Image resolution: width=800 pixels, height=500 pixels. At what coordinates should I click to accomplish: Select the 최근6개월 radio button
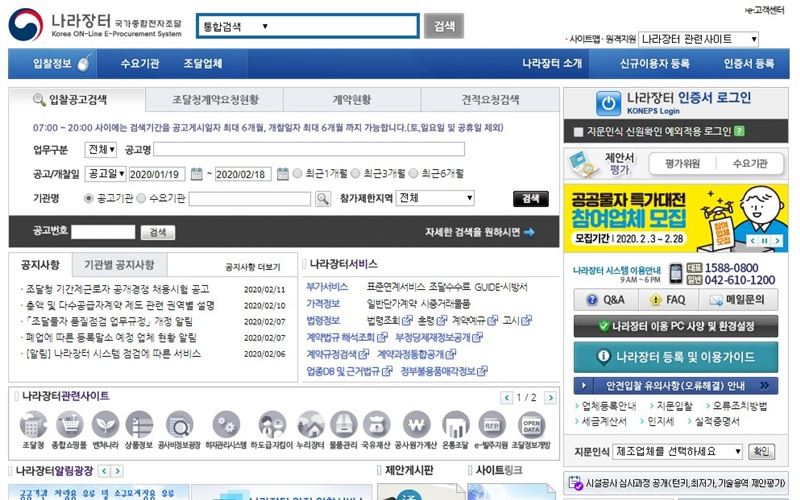414,173
